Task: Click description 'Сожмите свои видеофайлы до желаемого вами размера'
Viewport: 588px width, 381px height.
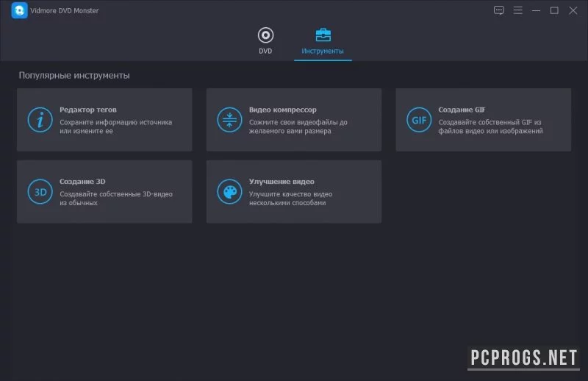Action: [298, 127]
